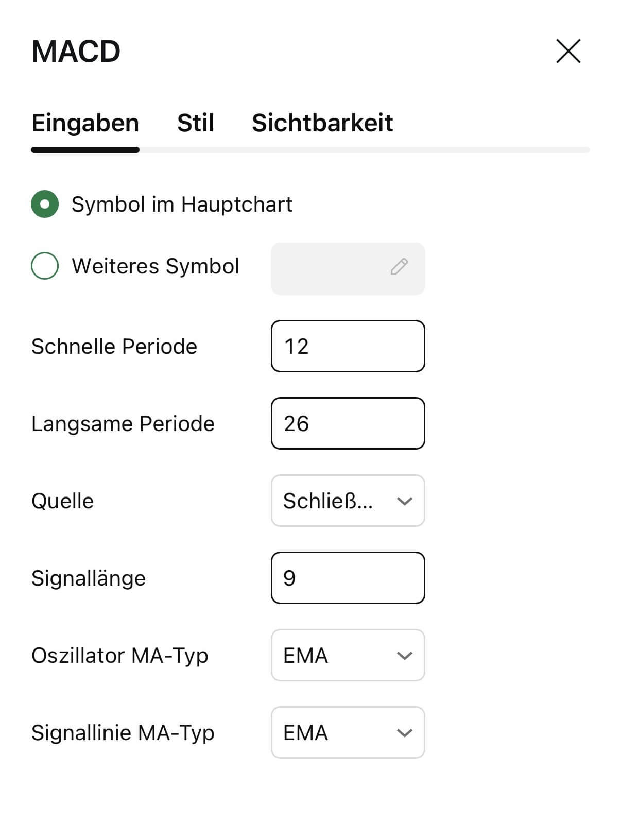
Task: Select the Eingaben tab
Action: (85, 123)
